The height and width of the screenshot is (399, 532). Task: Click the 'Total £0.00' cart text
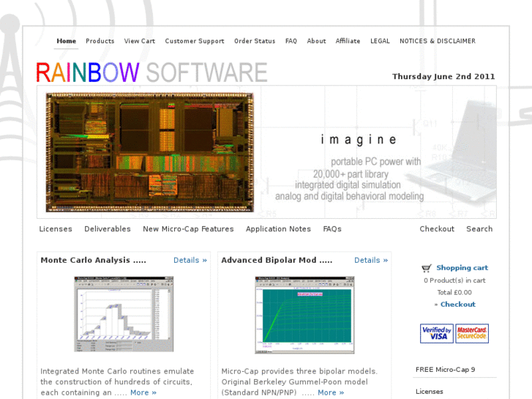coord(454,292)
